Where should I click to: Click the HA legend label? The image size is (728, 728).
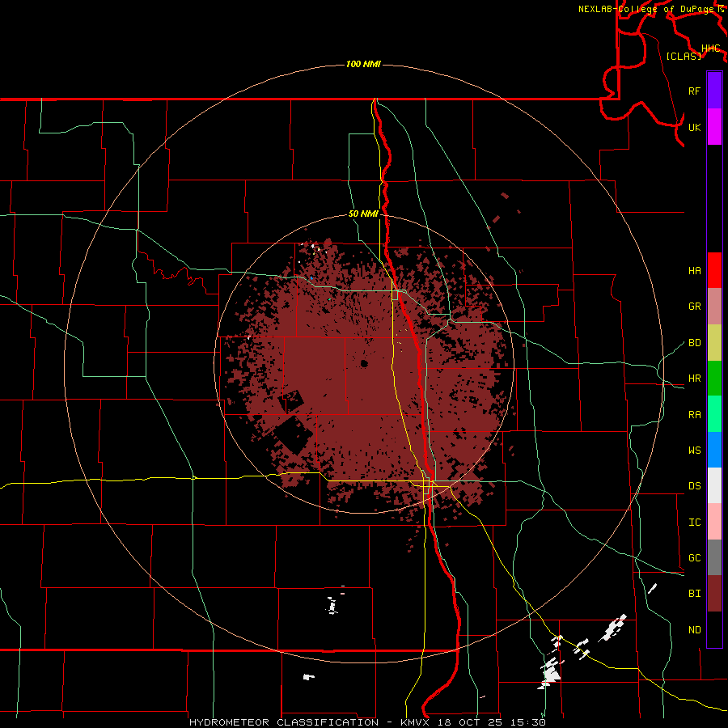(694, 271)
